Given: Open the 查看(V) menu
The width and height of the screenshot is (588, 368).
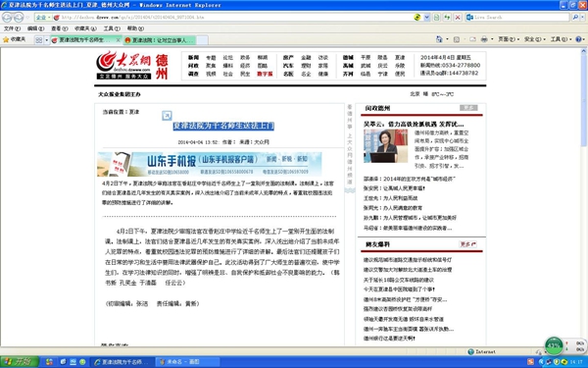Looking at the screenshot, I should click(59, 28).
